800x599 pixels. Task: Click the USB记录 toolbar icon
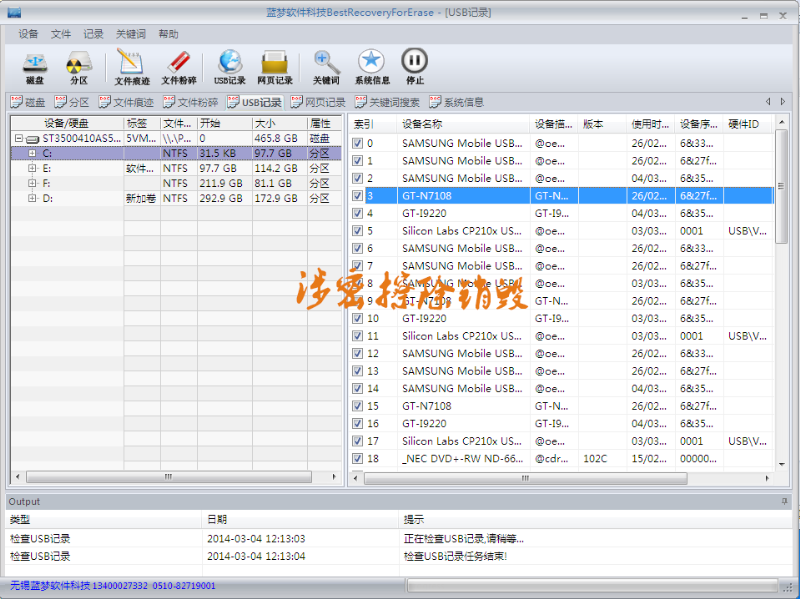point(229,66)
